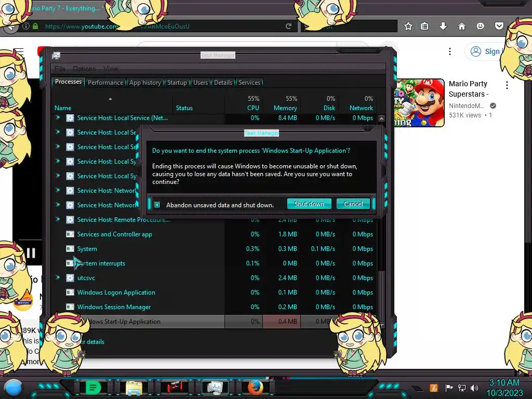
Task: Click the smiley face toolbar icon
Action: pos(480,26)
